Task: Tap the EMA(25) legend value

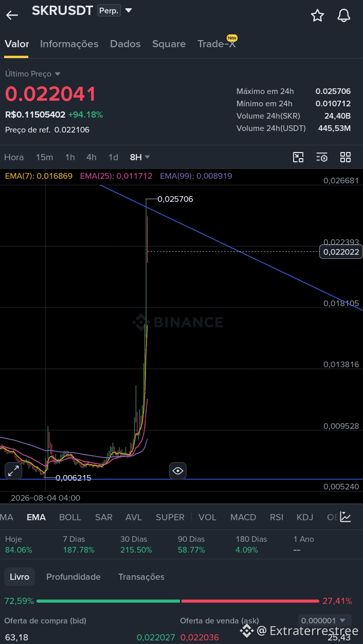Action: tap(116, 176)
